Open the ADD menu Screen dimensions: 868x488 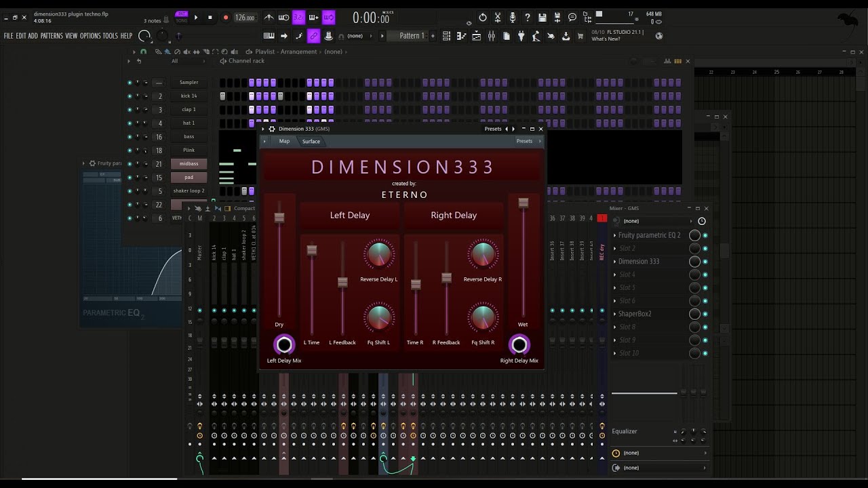(x=33, y=36)
